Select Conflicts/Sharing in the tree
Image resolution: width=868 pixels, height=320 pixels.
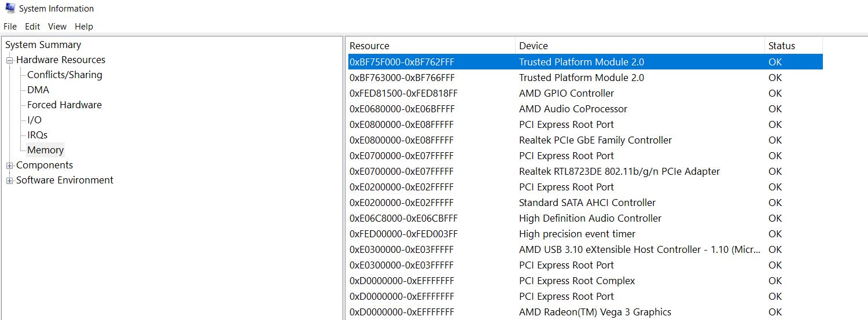click(64, 75)
